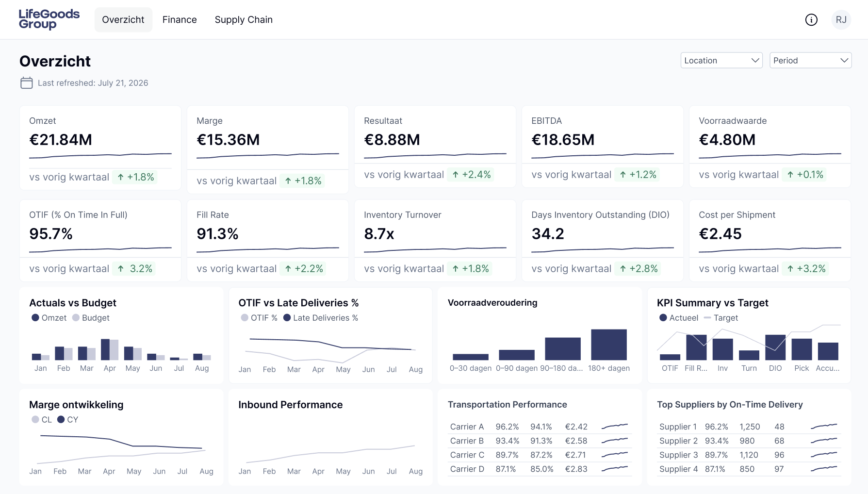Screen dimensions: 868x494
Task: Click the OTIF 95.7% value
Action: (x=51, y=234)
